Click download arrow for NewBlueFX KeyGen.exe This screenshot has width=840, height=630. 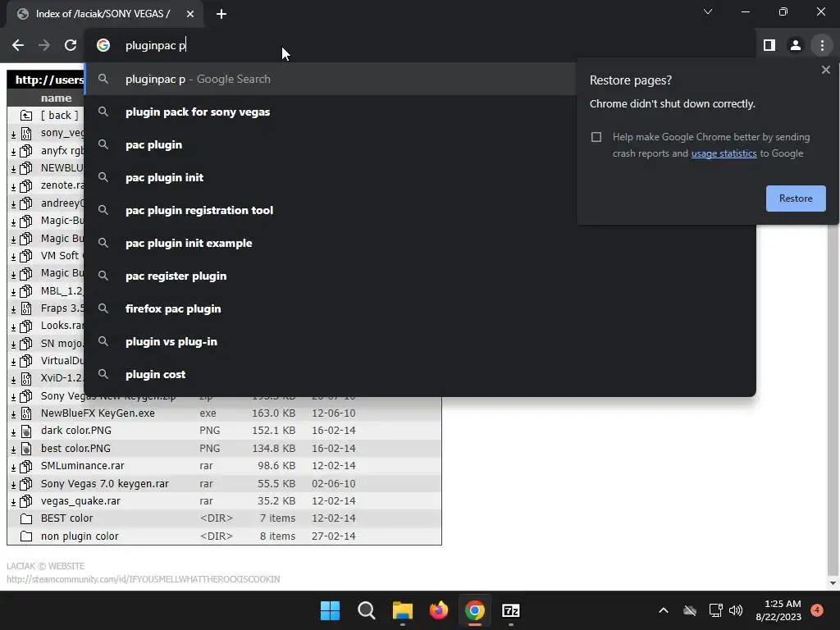coord(13,414)
